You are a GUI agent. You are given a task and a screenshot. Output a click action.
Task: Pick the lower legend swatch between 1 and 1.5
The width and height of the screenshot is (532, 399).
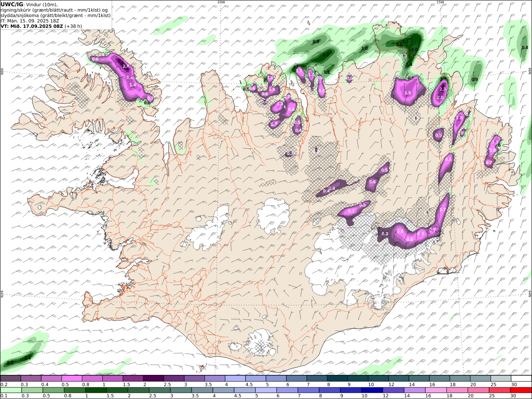click(96, 390)
